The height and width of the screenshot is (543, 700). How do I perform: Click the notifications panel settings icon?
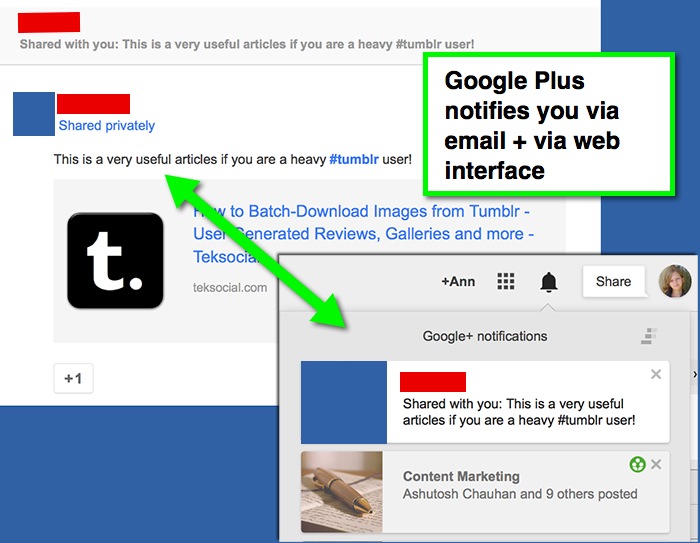[649, 336]
